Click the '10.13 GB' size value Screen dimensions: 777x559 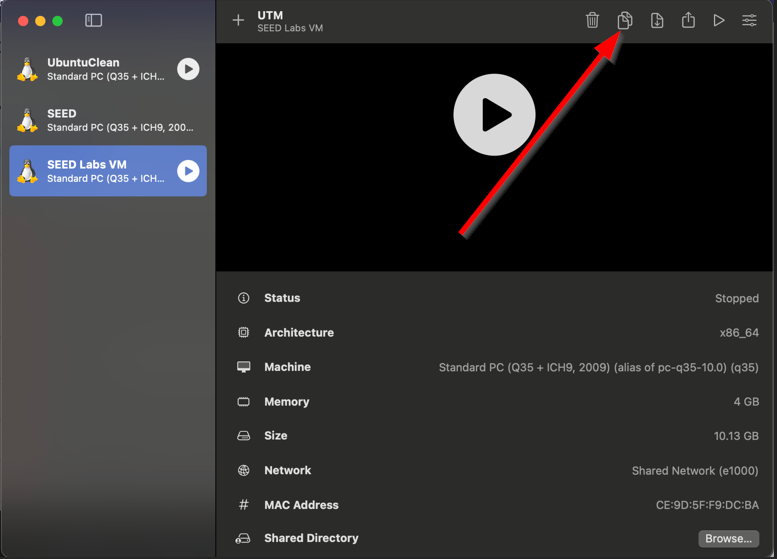736,436
